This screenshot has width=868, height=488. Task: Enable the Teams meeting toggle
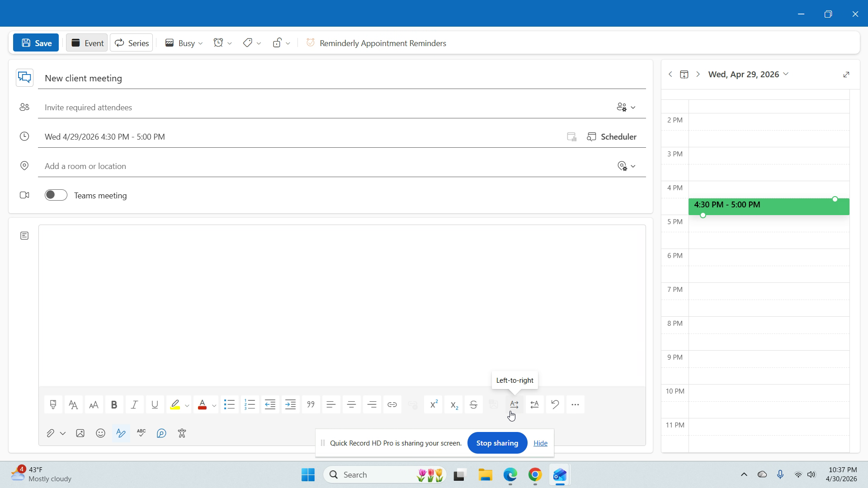pos(56,195)
